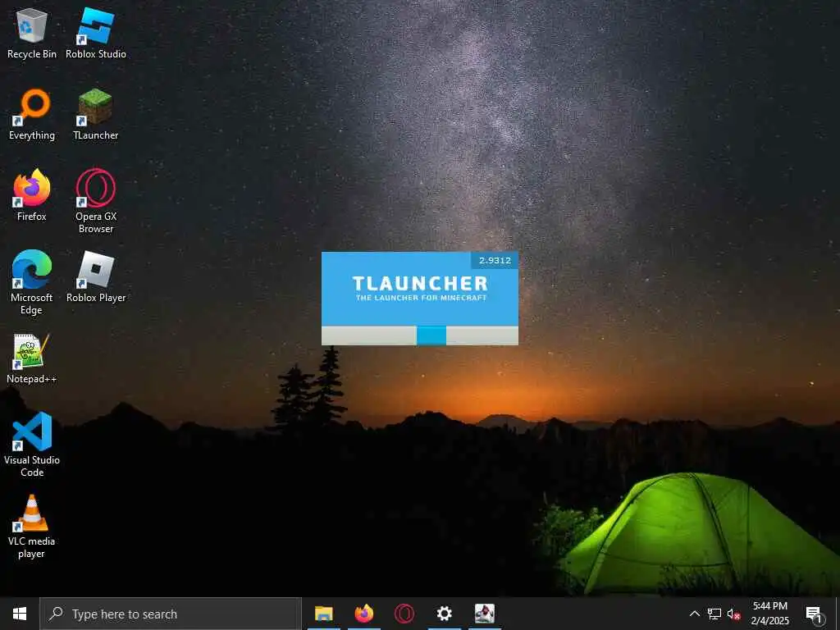
Task: Click 'THE LAUNCHER FOR MINECRAFT' subtitle
Action: click(421, 297)
